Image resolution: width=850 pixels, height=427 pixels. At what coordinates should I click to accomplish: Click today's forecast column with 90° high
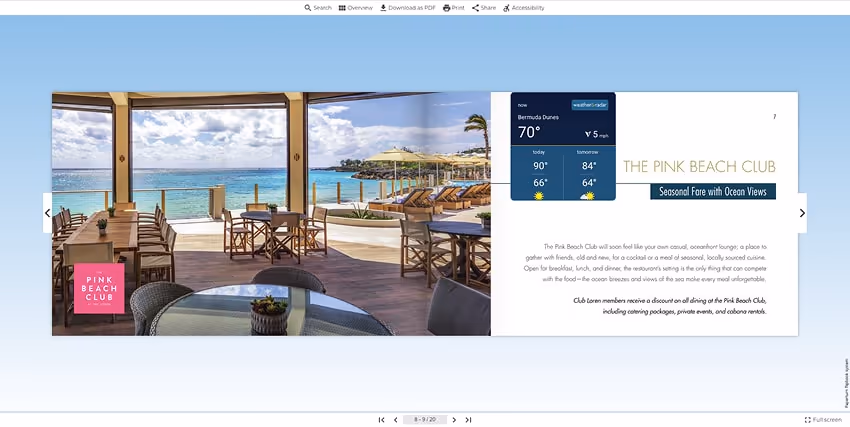click(x=538, y=174)
